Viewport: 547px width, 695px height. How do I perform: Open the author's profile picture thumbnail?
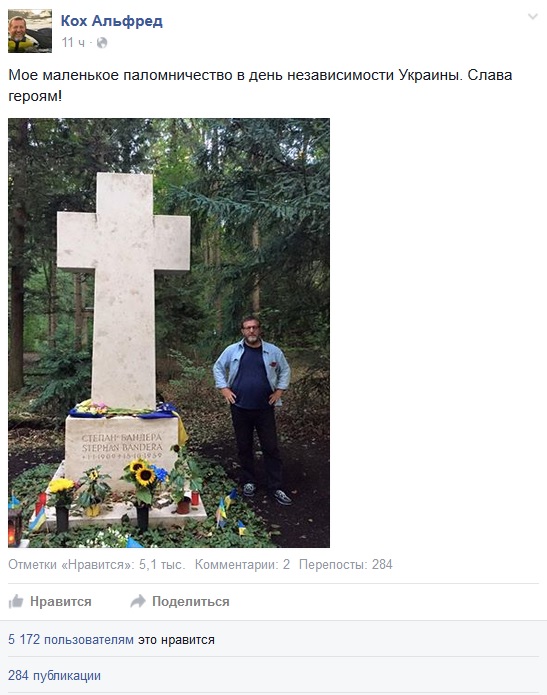[x=30, y=31]
